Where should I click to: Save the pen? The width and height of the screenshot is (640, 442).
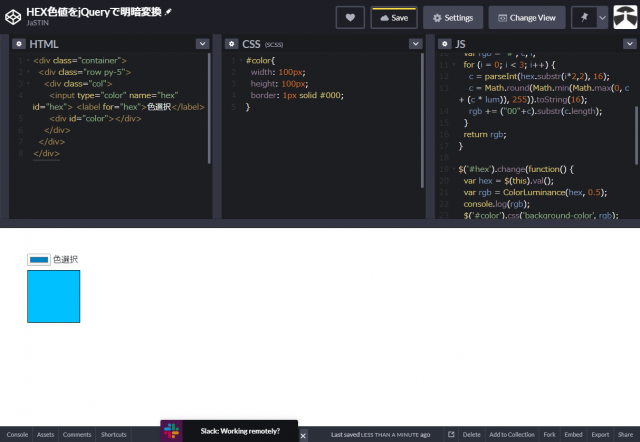click(394, 18)
